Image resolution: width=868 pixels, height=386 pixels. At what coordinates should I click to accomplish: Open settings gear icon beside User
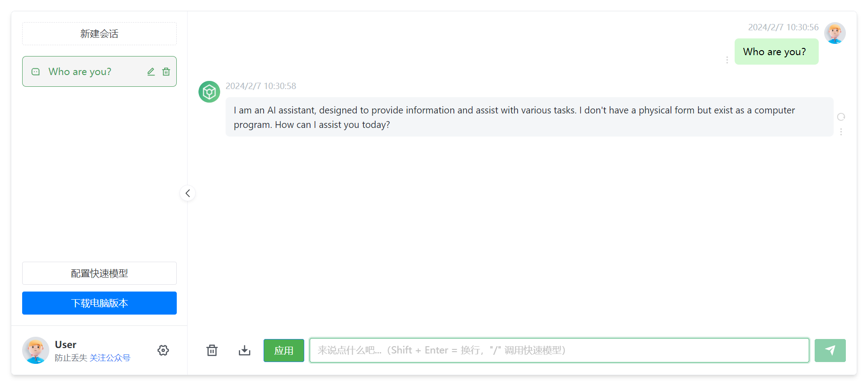tap(163, 350)
